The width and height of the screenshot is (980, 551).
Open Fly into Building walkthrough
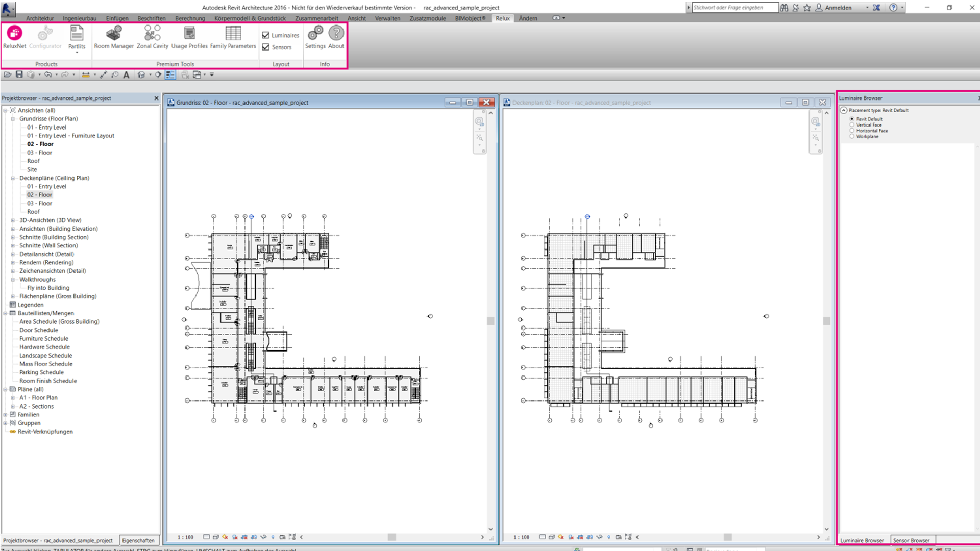coord(48,288)
